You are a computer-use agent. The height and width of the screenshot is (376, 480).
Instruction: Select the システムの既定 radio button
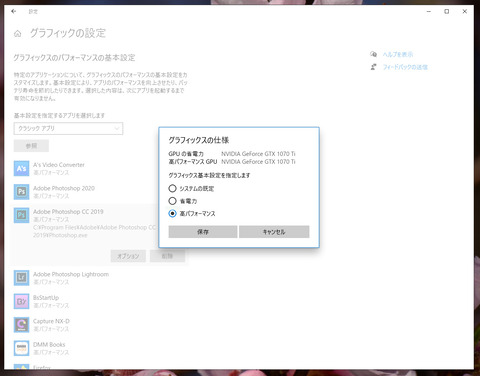coord(172,188)
